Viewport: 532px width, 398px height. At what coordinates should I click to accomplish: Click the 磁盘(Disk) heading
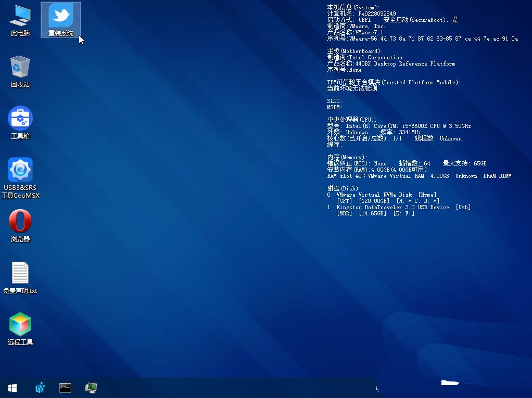point(344,188)
